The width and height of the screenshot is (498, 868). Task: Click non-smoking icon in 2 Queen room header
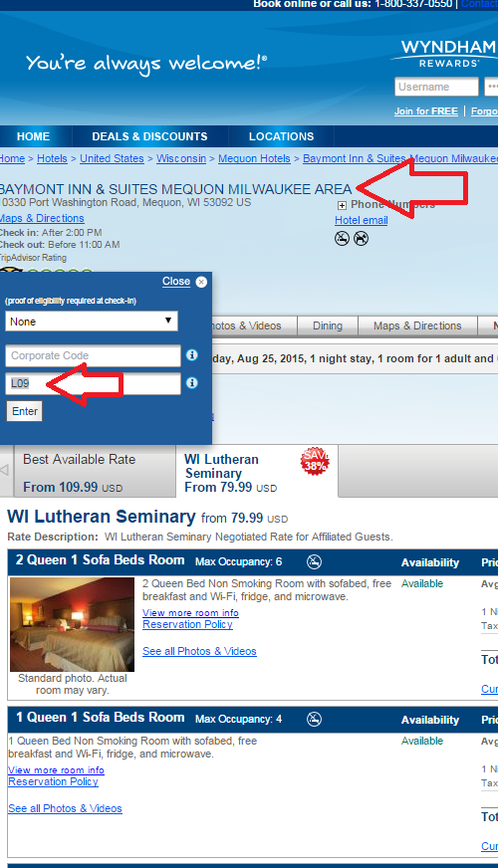314,561
